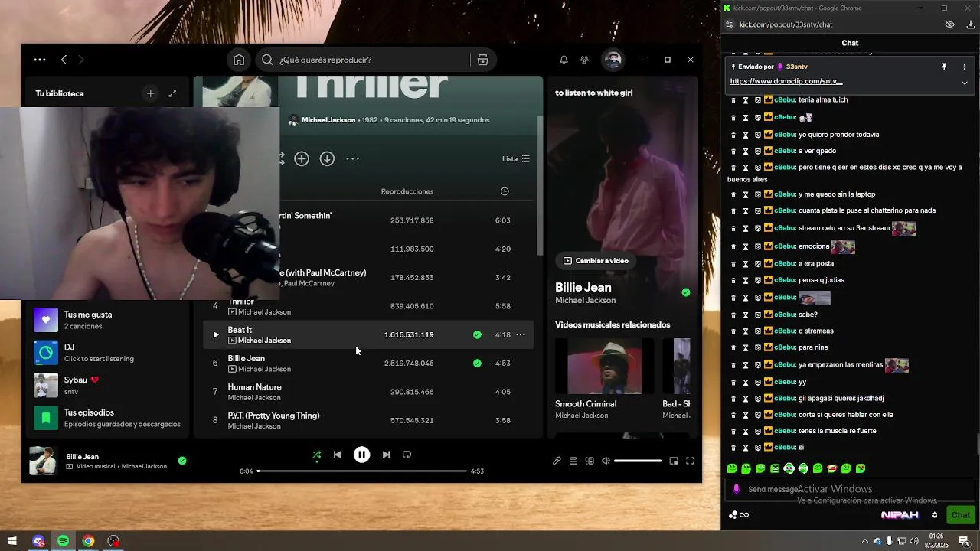Adjust the Spotify volume slider
980x551 pixels.
(638, 461)
